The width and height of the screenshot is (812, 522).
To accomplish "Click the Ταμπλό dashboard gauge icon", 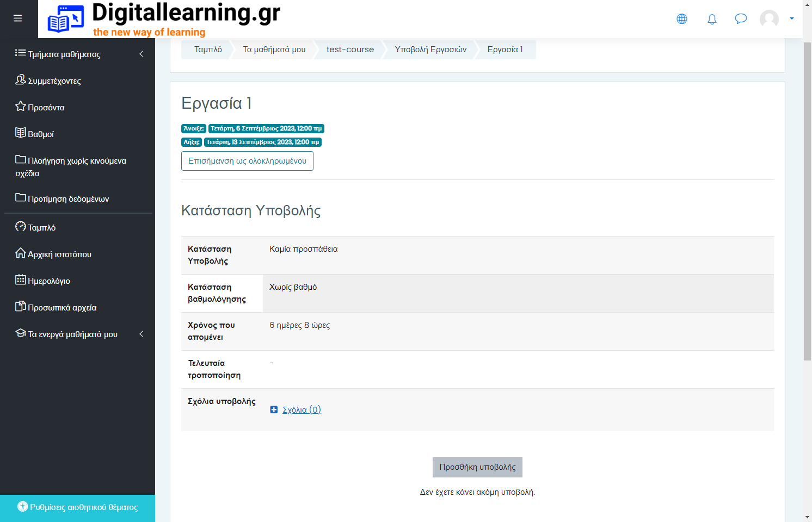I will [x=21, y=226].
